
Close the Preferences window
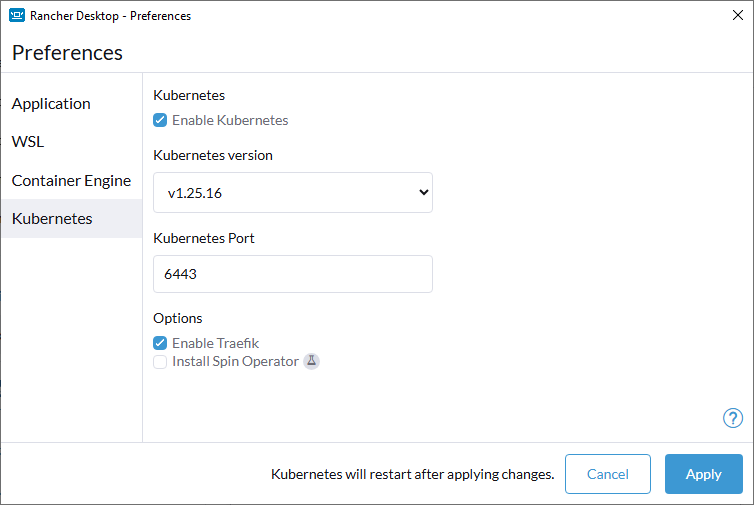(x=737, y=16)
